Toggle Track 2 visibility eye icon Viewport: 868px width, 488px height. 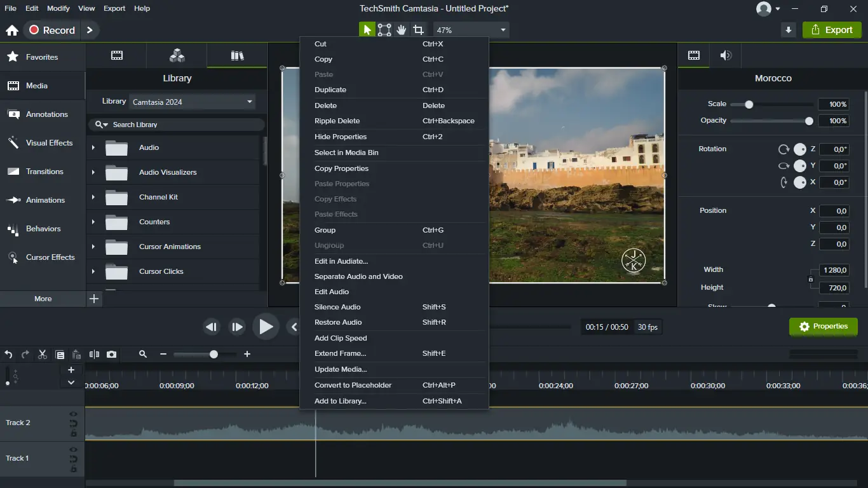(74, 414)
